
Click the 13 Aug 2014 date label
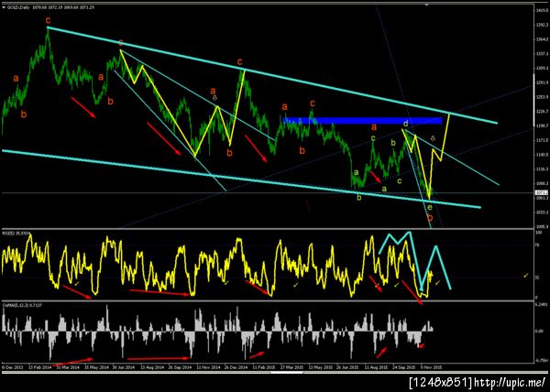click(x=152, y=367)
